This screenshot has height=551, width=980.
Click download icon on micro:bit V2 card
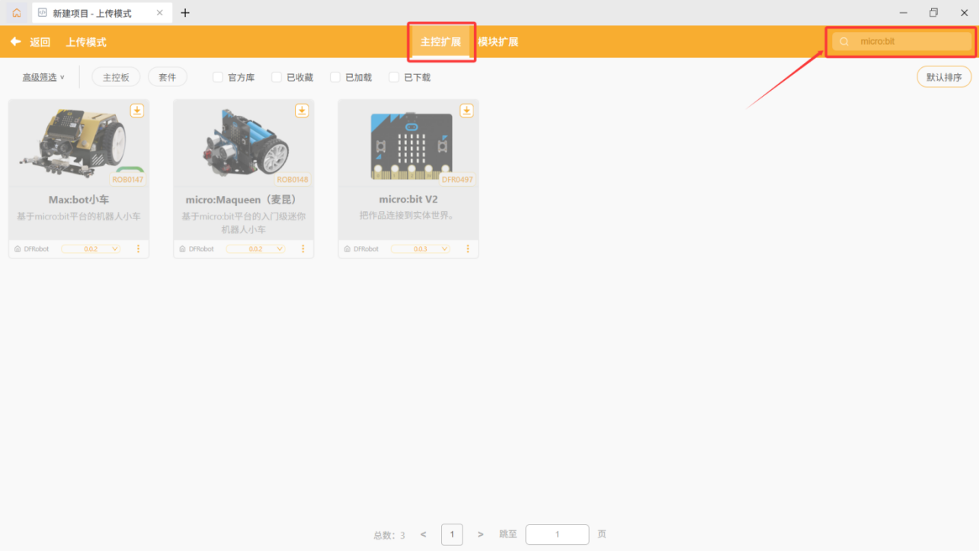click(466, 111)
